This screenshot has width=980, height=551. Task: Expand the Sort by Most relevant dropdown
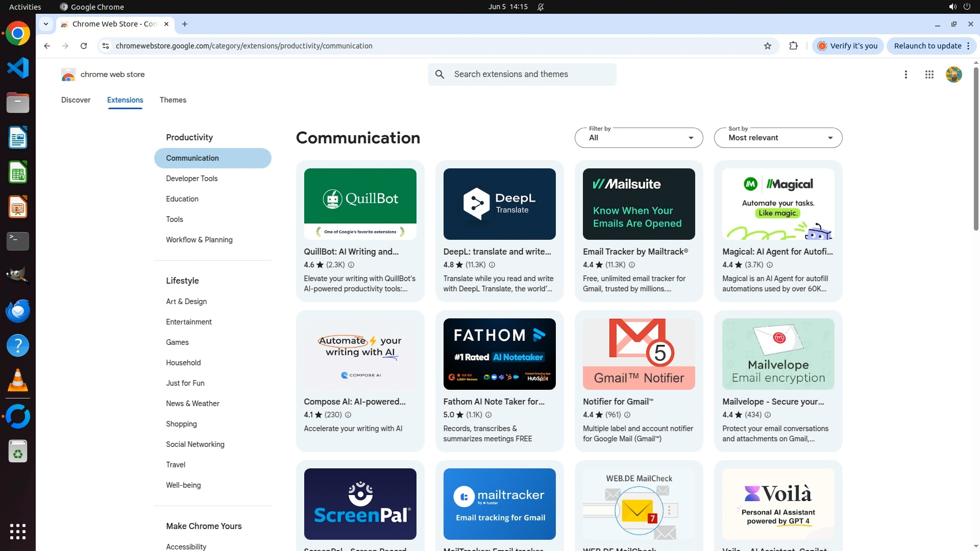coord(777,138)
